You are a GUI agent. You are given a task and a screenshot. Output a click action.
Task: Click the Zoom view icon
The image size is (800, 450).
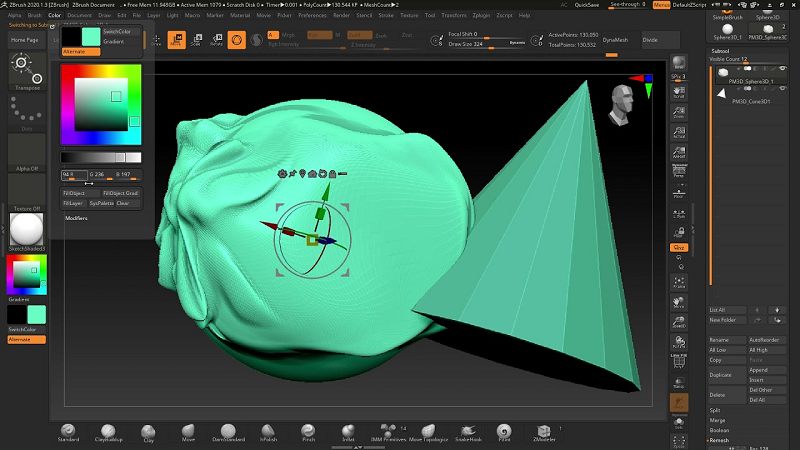(679, 113)
